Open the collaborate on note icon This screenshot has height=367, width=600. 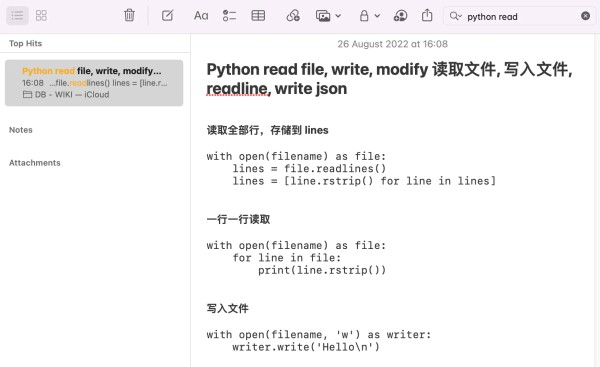(x=400, y=16)
